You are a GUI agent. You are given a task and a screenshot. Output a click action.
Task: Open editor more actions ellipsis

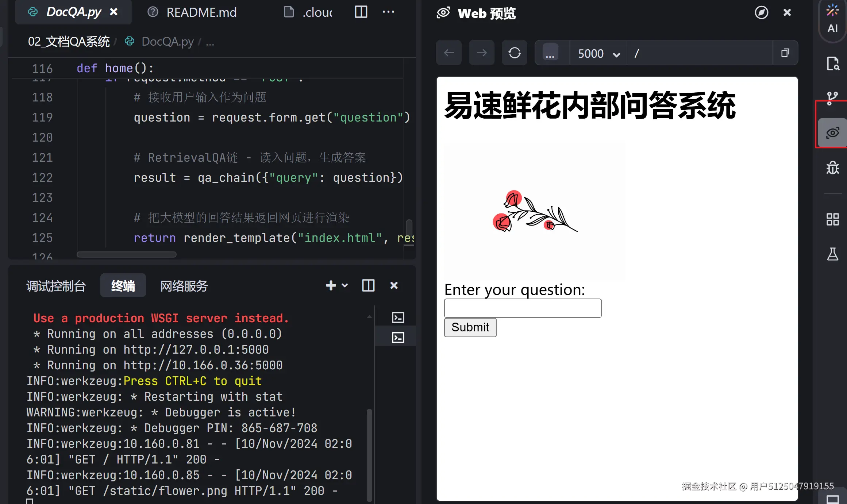pos(388,12)
